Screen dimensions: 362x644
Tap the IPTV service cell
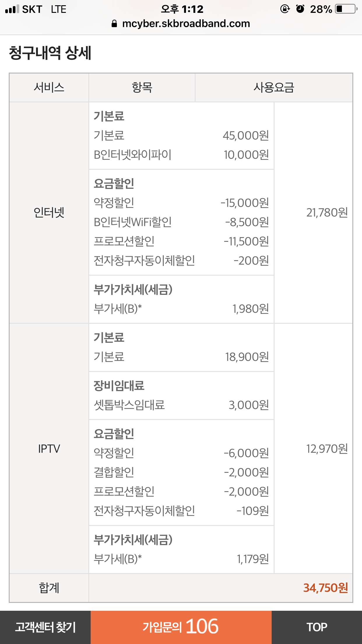pyautogui.click(x=49, y=449)
